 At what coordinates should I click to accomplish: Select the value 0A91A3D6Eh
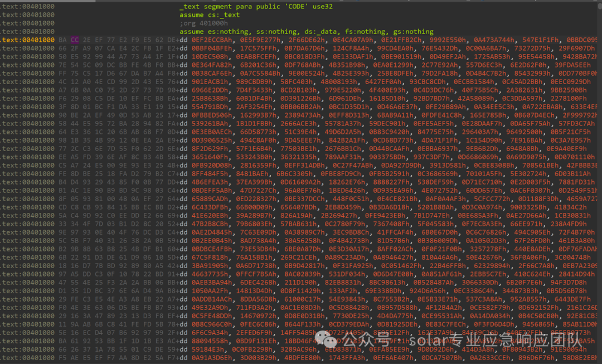coord(212,358)
